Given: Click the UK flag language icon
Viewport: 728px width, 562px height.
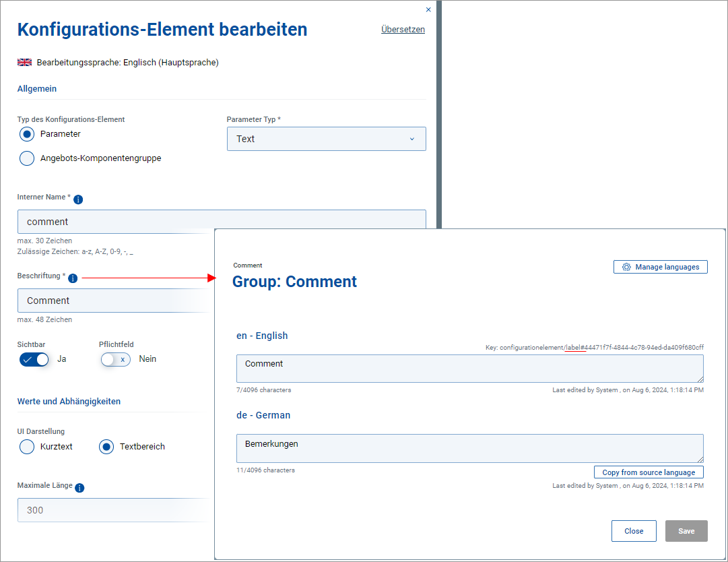Looking at the screenshot, I should 24,63.
